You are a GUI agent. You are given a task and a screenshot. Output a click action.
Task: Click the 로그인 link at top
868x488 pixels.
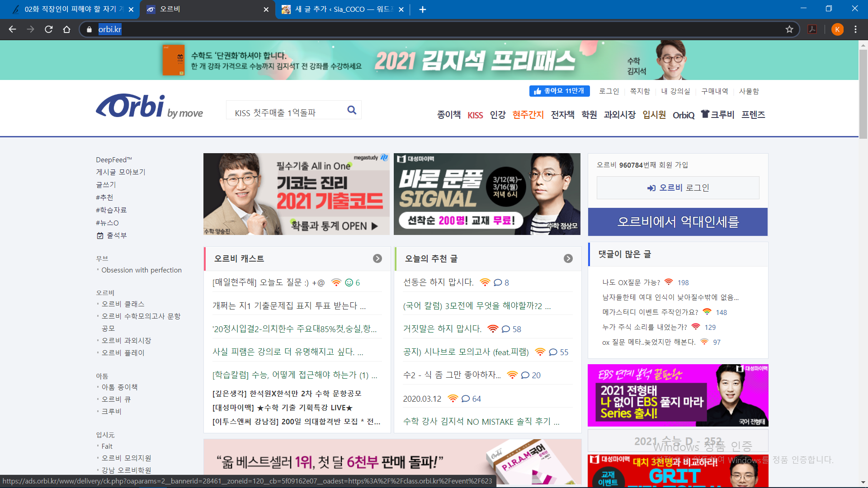[x=609, y=91]
